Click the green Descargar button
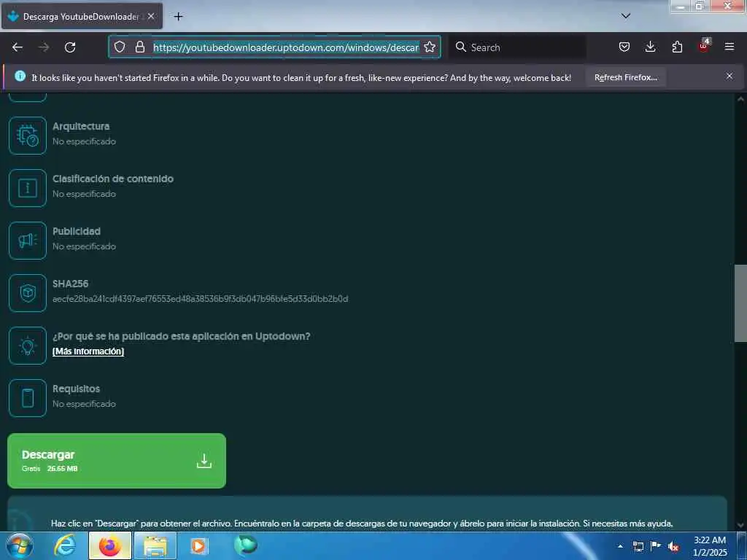The height and width of the screenshot is (560, 747). click(x=117, y=461)
